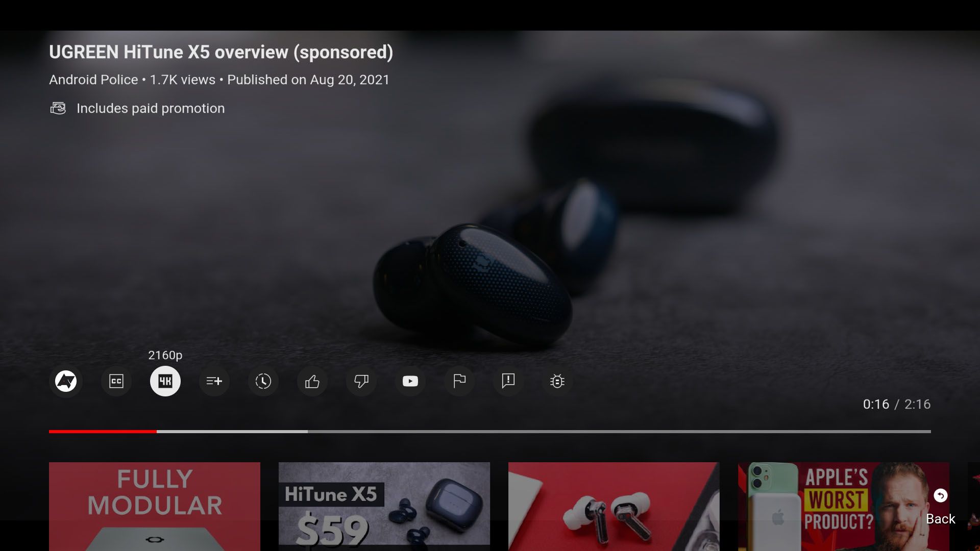Dislike the video with the thumbs-down icon

pos(361,381)
